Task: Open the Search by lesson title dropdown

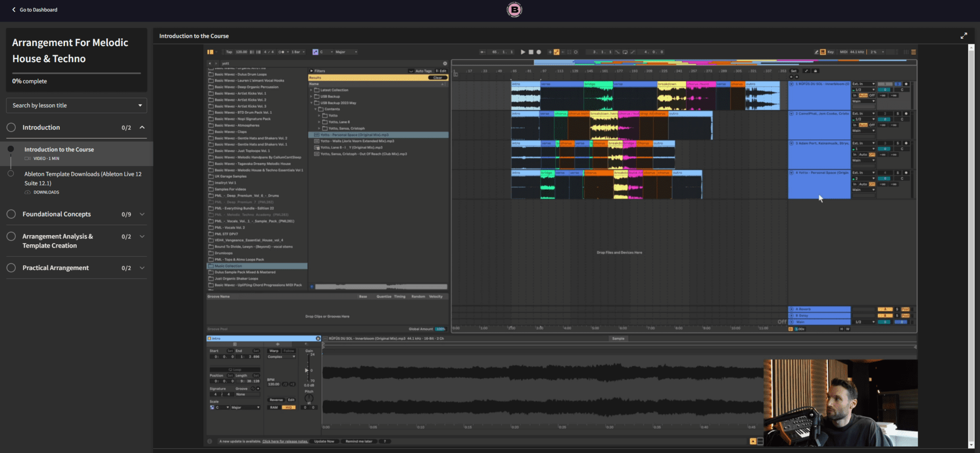Action: click(77, 105)
